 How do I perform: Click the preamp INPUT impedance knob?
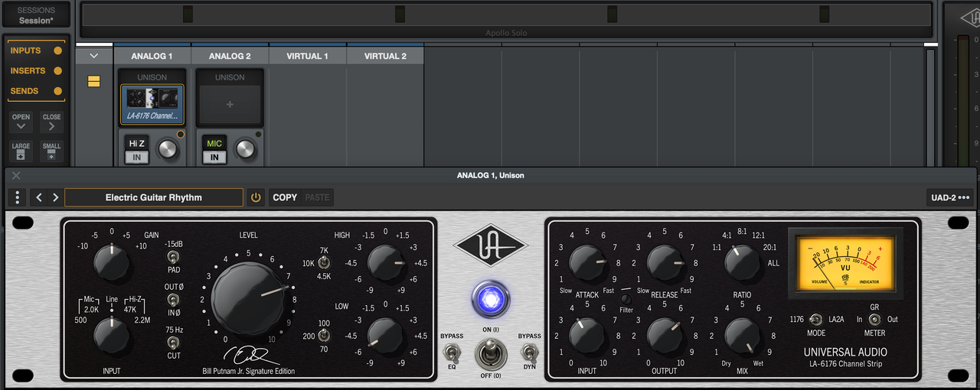(x=113, y=336)
